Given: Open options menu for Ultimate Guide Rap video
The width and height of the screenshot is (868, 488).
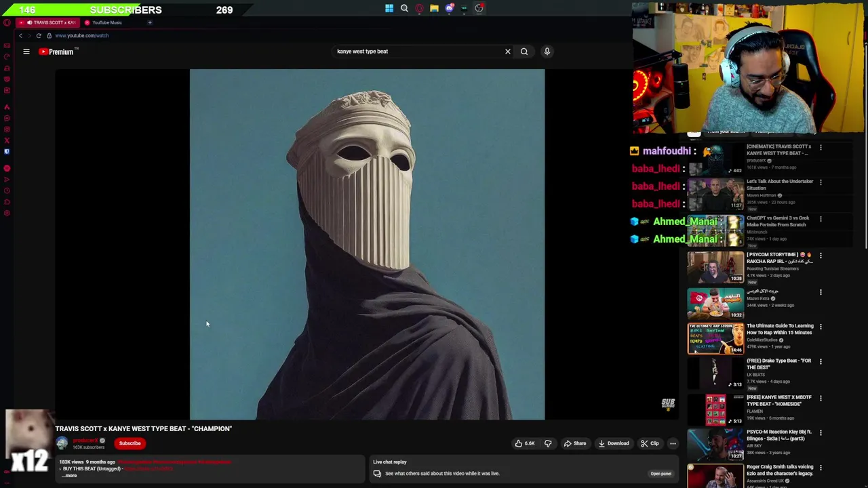Looking at the screenshot, I should [x=821, y=327].
